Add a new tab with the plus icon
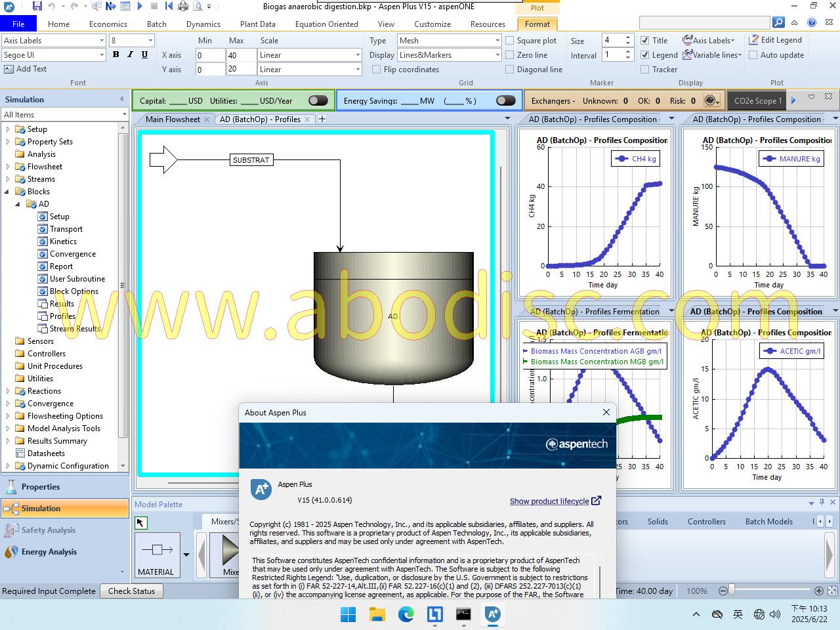Image resolution: width=840 pixels, height=630 pixels. 322,119
